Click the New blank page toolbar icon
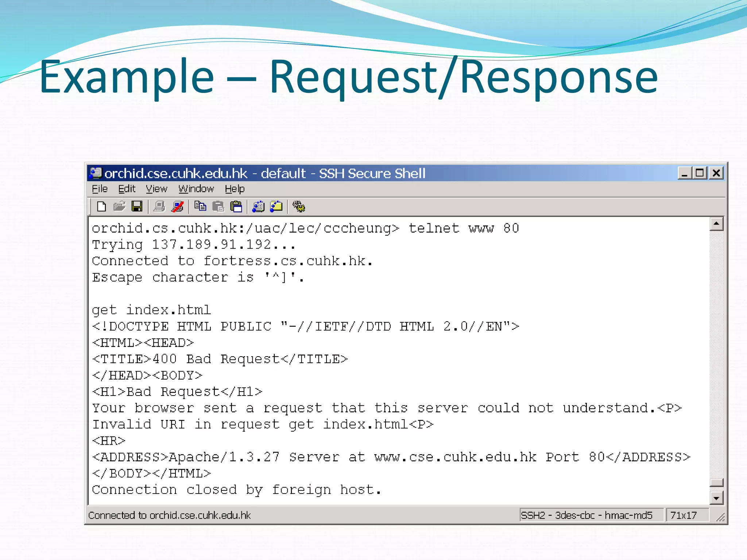Image resolution: width=747 pixels, height=560 pixels. click(x=101, y=207)
